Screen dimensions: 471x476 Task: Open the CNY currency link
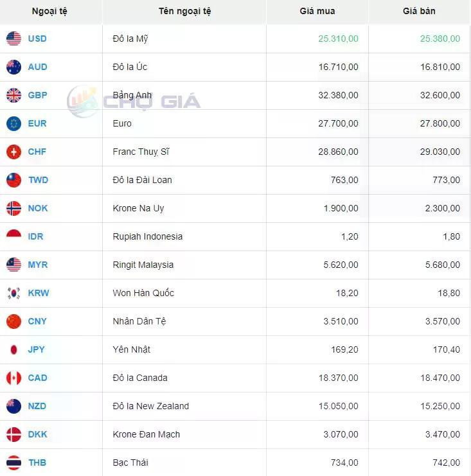[37, 321]
